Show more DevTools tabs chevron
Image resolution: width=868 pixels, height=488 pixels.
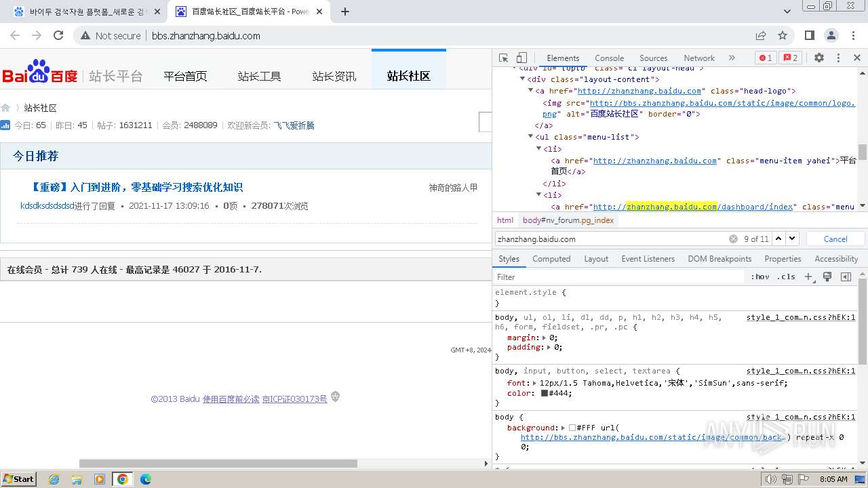click(x=732, y=58)
